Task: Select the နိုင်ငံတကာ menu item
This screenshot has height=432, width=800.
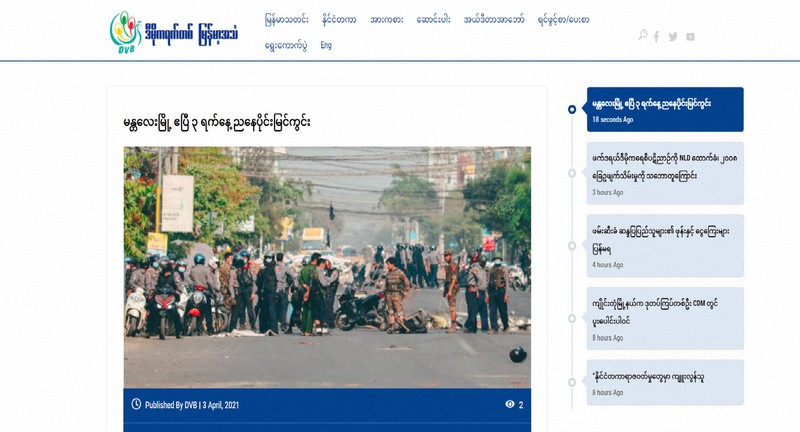Action: 339,20
